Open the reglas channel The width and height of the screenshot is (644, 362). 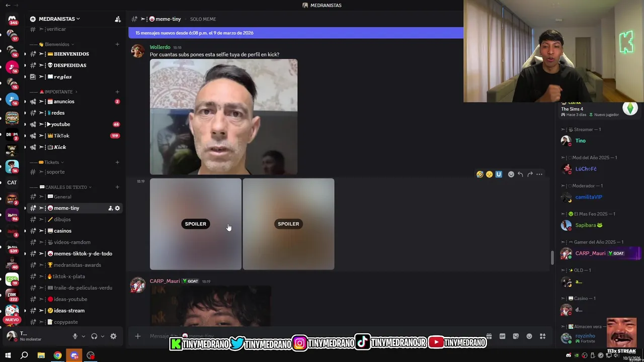pos(74,77)
